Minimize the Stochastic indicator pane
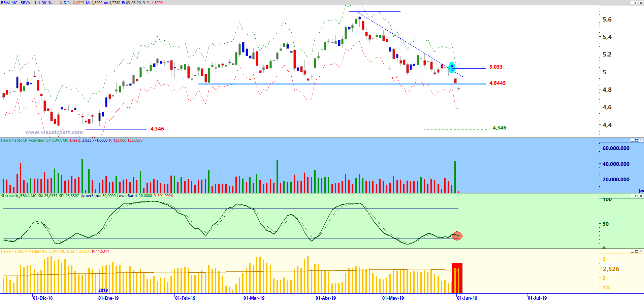644x300 pixels. click(632, 196)
